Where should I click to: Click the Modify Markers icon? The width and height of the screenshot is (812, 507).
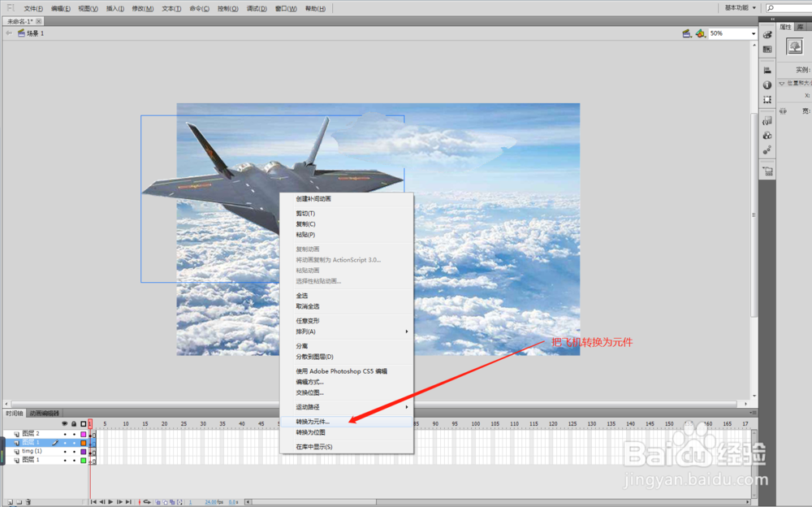coord(179,502)
